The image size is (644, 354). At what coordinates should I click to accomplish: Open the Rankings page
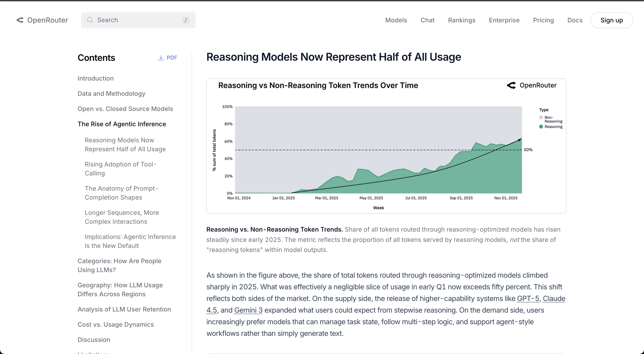click(462, 20)
